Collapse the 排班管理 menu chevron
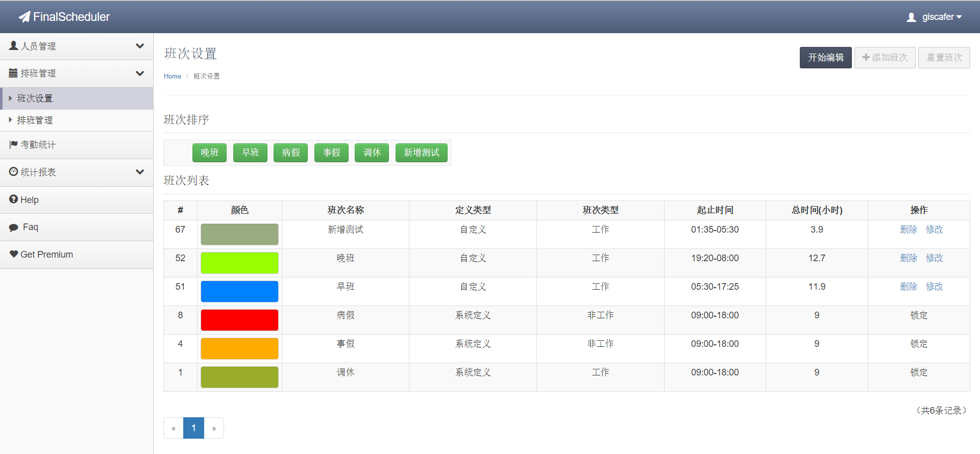This screenshot has height=454, width=980. coord(139,73)
